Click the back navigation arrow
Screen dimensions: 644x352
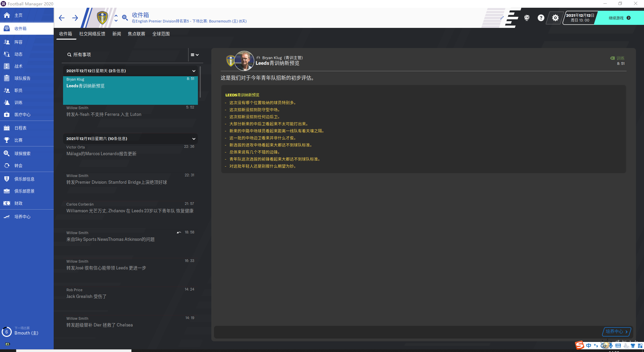[61, 18]
